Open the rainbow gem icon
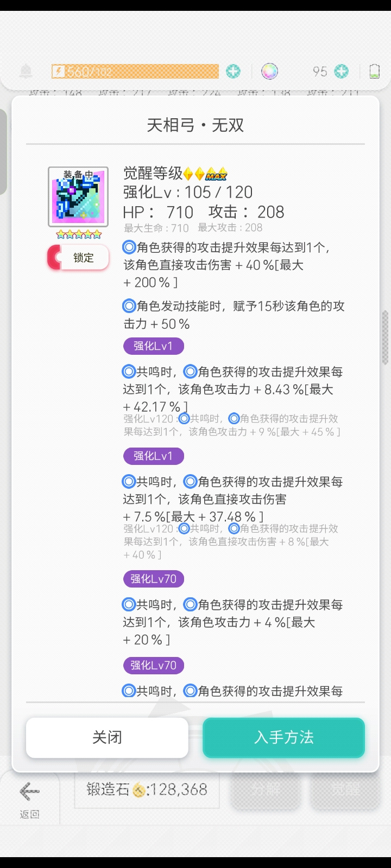 (269, 71)
